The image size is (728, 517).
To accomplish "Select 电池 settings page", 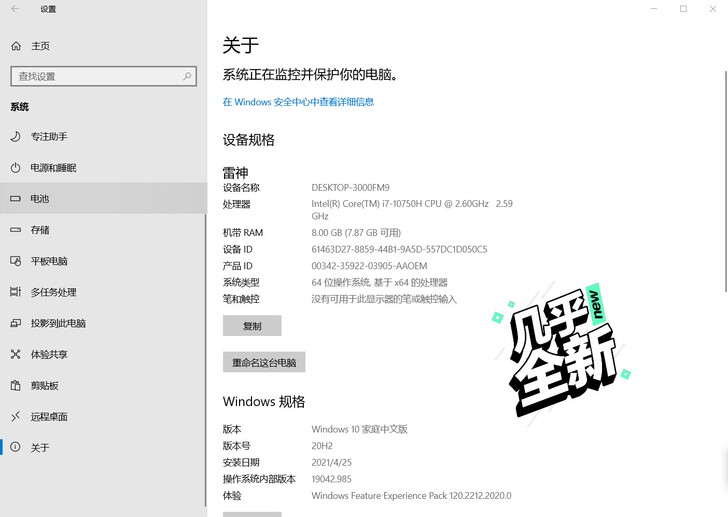I will (x=103, y=199).
